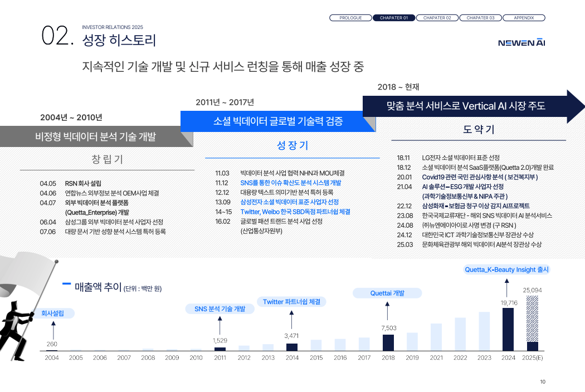Click the 260 value label
585x392 pixels.
pyautogui.click(x=52, y=344)
